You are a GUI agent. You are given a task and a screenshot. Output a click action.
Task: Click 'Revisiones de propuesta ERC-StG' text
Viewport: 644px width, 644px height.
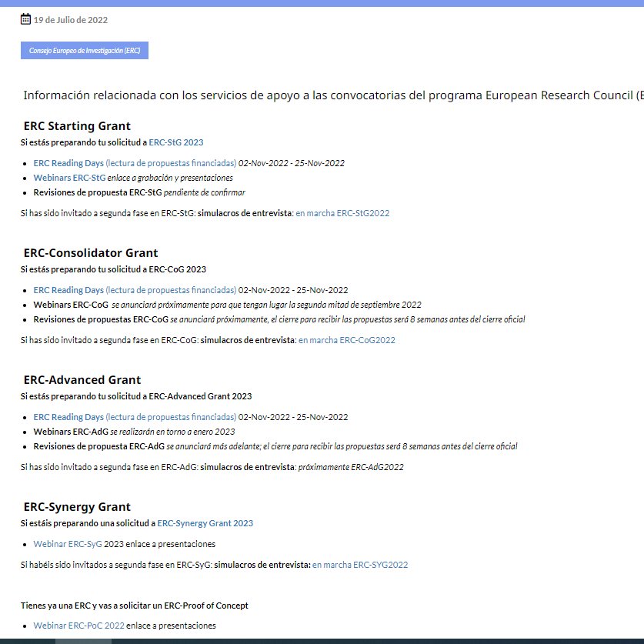pyautogui.click(x=98, y=192)
